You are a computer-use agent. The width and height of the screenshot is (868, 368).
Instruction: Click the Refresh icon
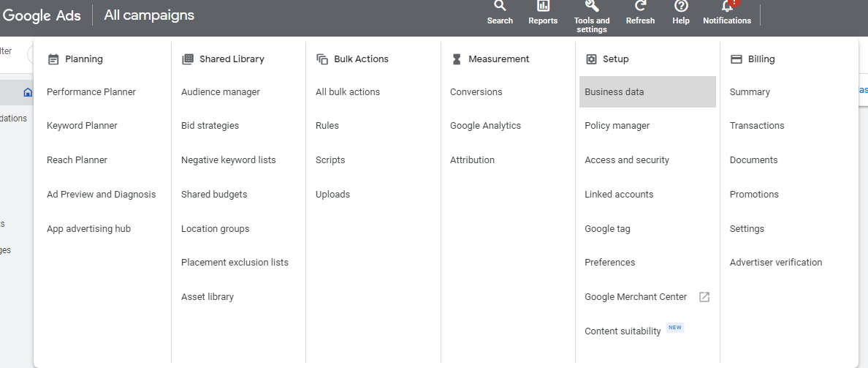point(640,7)
